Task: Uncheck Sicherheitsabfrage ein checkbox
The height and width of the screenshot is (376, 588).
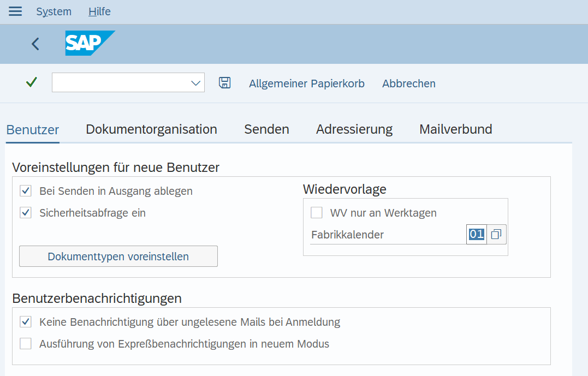Action: point(26,212)
